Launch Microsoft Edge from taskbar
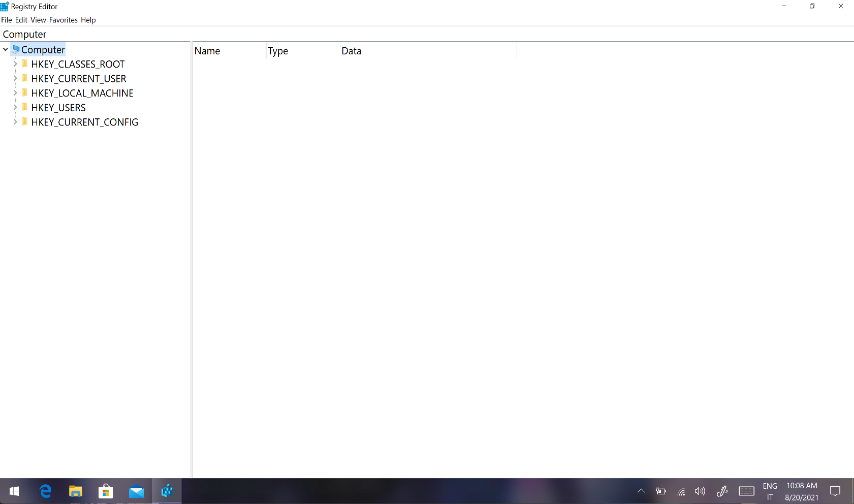Viewport: 854px width, 504px height. click(x=46, y=491)
